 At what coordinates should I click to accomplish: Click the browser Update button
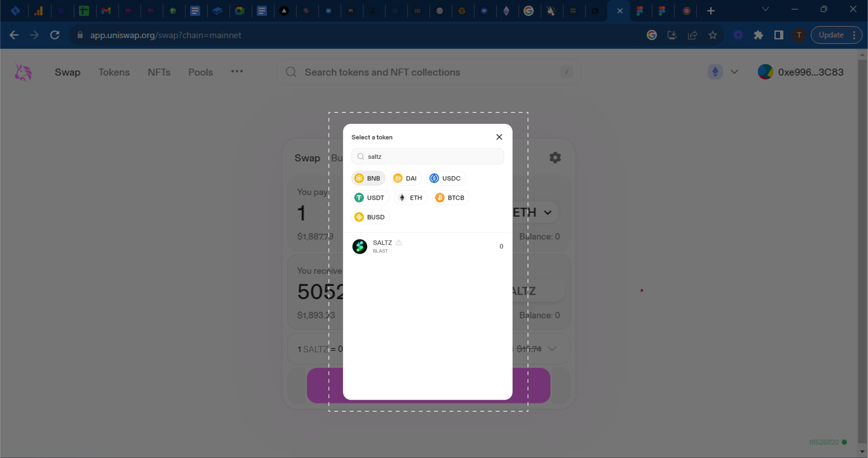tap(831, 35)
